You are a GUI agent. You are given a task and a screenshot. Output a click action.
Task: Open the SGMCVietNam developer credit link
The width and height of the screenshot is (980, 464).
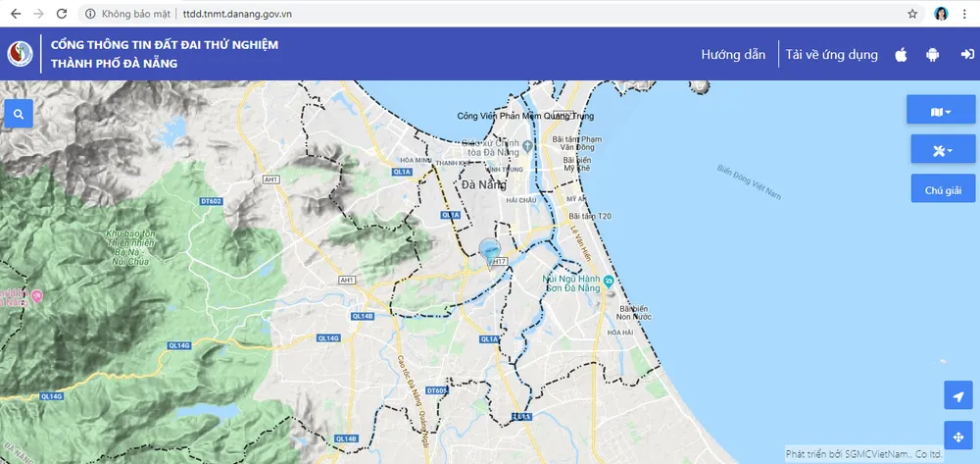click(863, 455)
